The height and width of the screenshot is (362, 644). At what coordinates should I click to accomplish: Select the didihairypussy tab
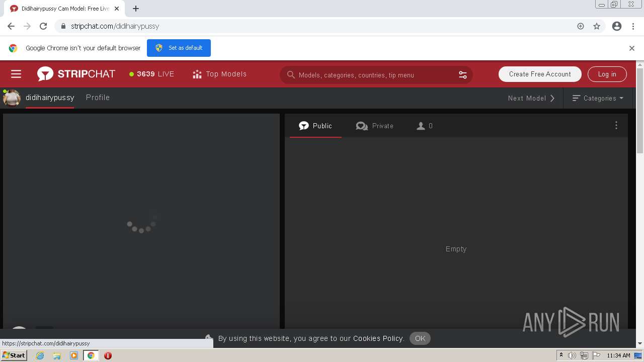(50, 98)
